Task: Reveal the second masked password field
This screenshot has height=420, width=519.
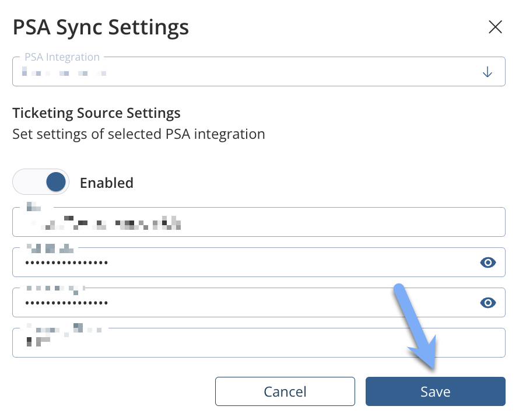Action: (x=488, y=303)
